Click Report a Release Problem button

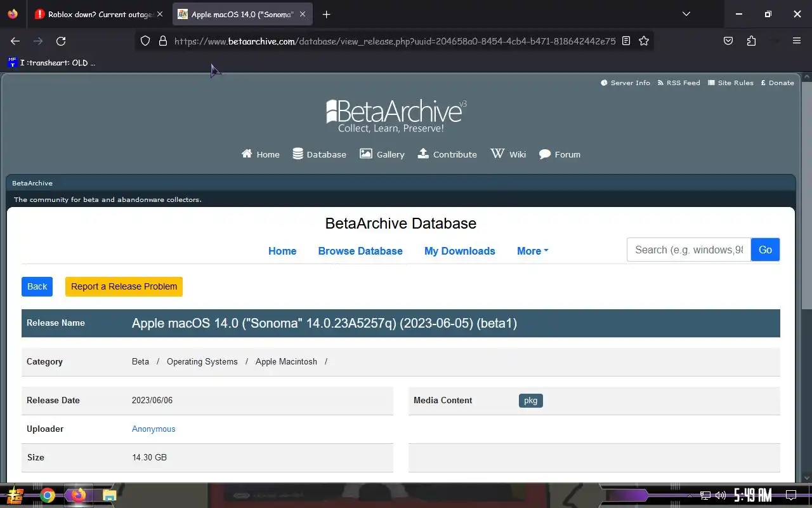[x=124, y=286]
